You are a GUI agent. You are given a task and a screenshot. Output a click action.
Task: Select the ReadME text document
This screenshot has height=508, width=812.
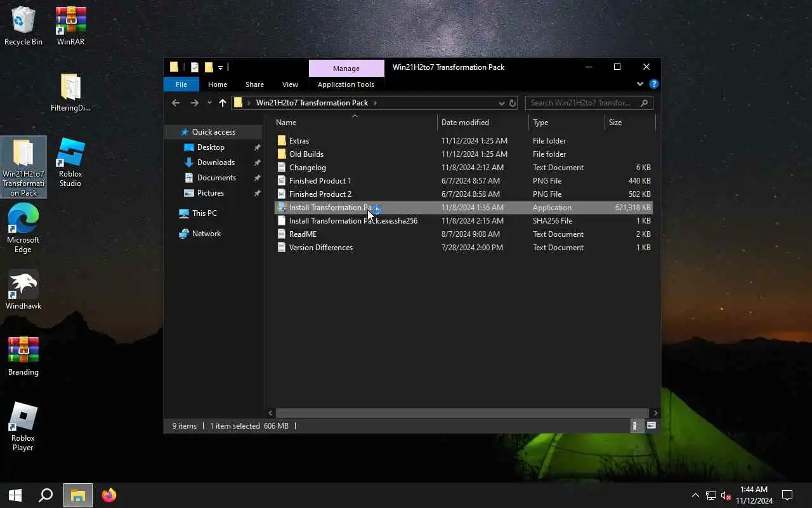[x=464, y=234]
